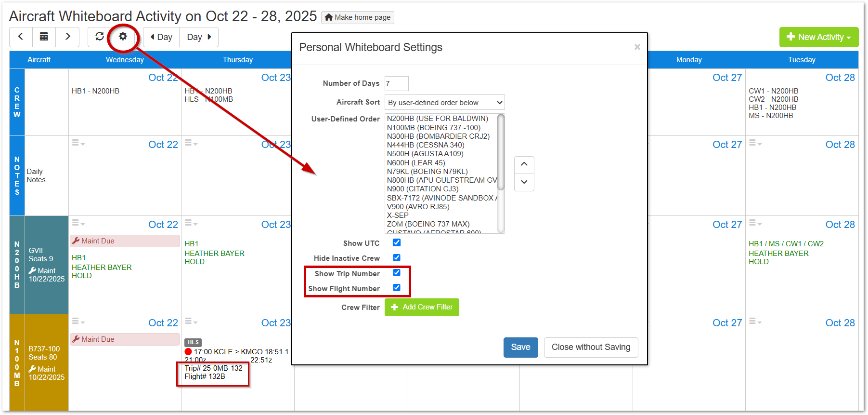Select N444HB (CESSNA 340) in list

426,145
